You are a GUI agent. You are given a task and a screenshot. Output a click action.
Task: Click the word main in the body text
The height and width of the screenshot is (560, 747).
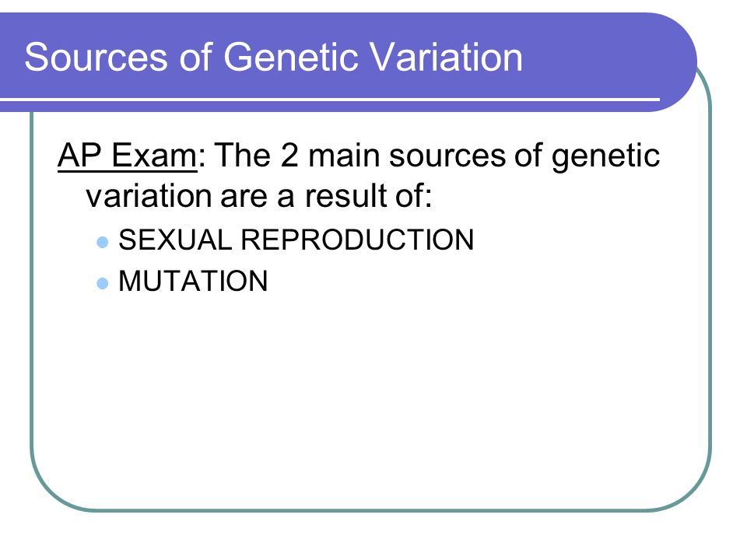click(344, 156)
